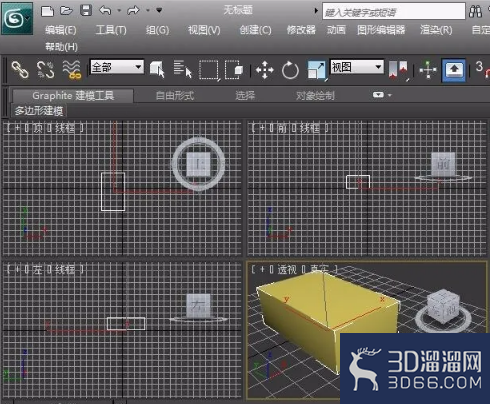Click the 前 view label in the front viewport
Screen dimensions: 490x404
[x=282, y=128]
